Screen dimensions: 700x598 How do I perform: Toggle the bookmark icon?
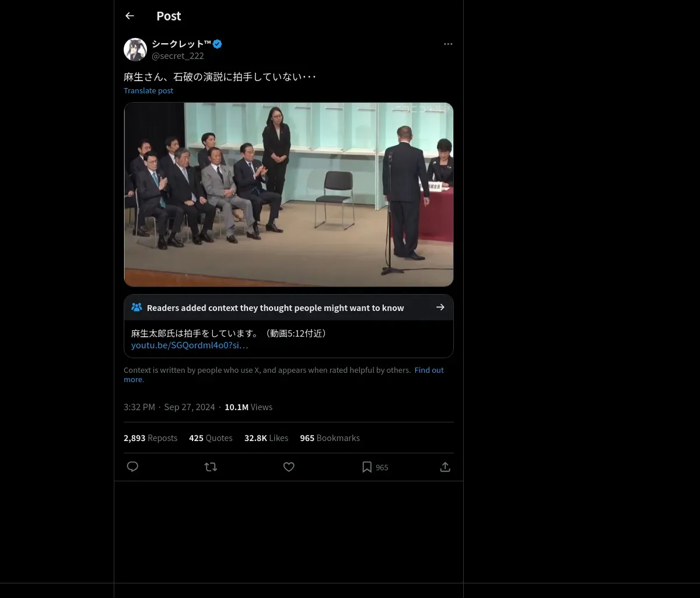[367, 467]
